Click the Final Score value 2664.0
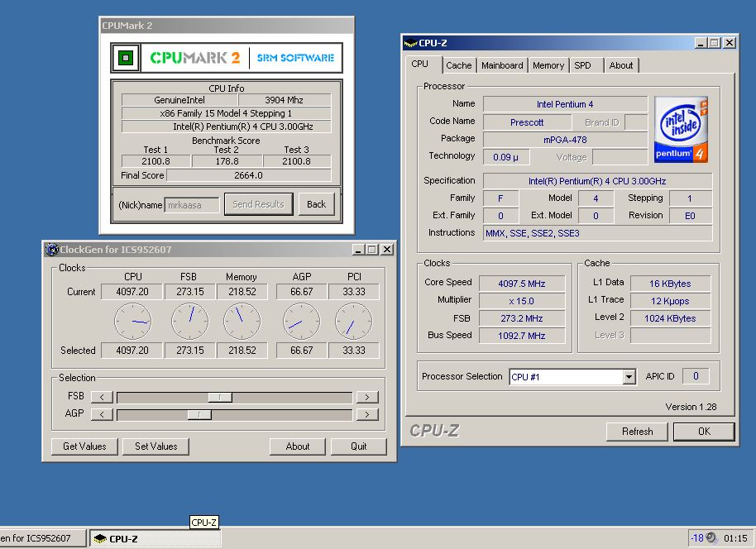This screenshot has width=756, height=549. click(x=249, y=175)
